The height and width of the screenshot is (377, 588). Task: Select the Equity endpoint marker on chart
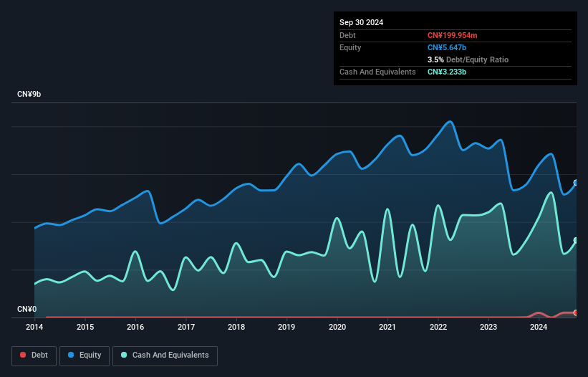576,183
